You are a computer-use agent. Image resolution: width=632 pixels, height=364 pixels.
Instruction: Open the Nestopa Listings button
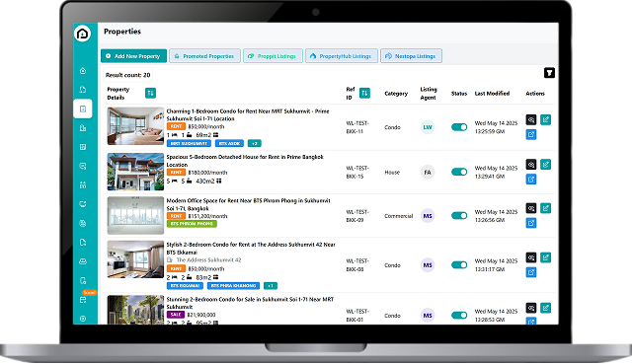411,56
